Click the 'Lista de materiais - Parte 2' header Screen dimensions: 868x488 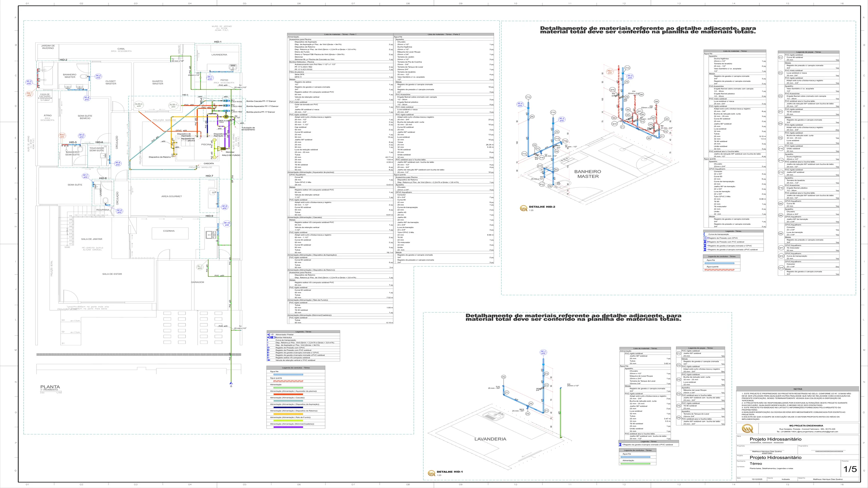(443, 34)
